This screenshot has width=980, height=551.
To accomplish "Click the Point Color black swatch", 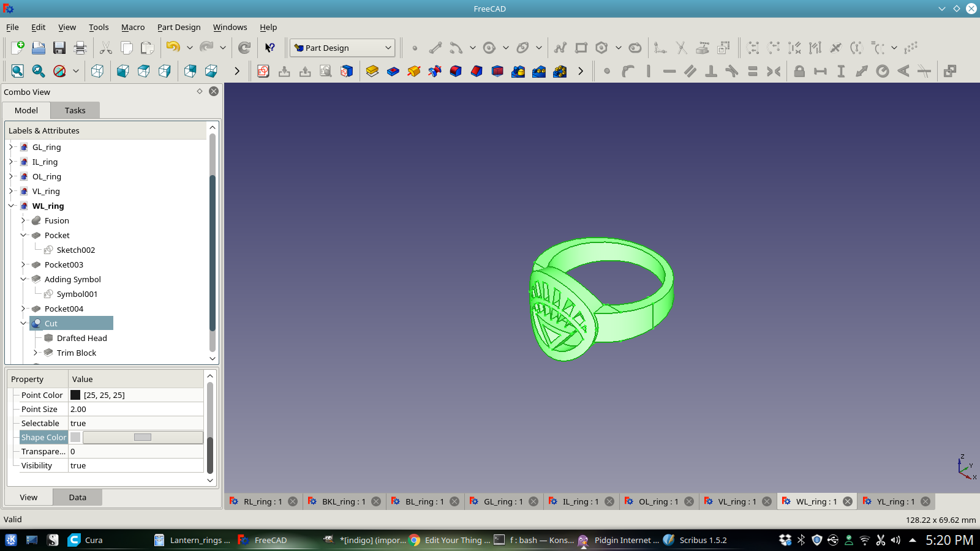I will [x=75, y=395].
